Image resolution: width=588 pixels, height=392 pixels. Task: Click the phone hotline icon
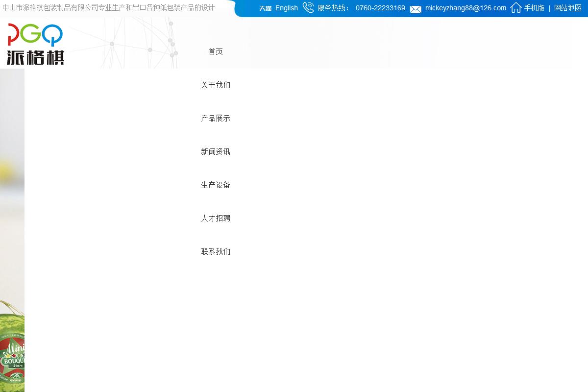[308, 8]
